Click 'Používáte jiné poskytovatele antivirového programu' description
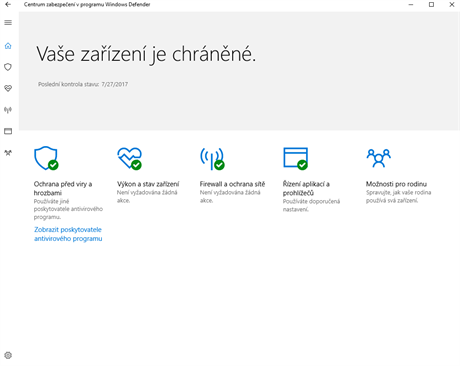The width and height of the screenshot is (460, 366). point(68,209)
